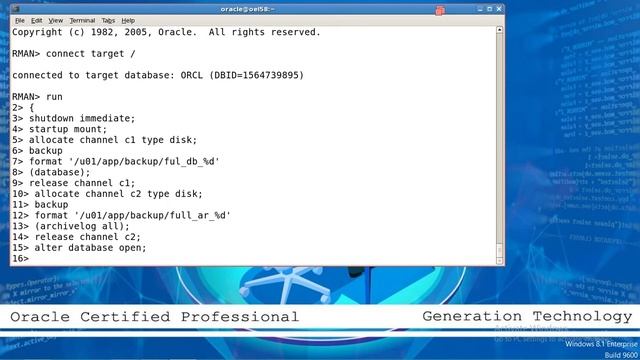Click the 'connect target /' command text
Viewport: 640px width, 360px height.
pyautogui.click(x=90, y=54)
